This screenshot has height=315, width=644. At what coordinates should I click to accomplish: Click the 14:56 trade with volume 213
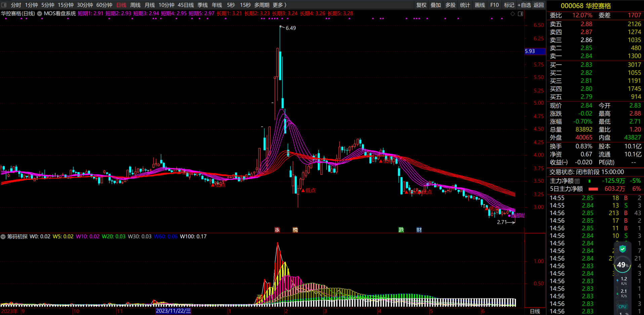595,213
